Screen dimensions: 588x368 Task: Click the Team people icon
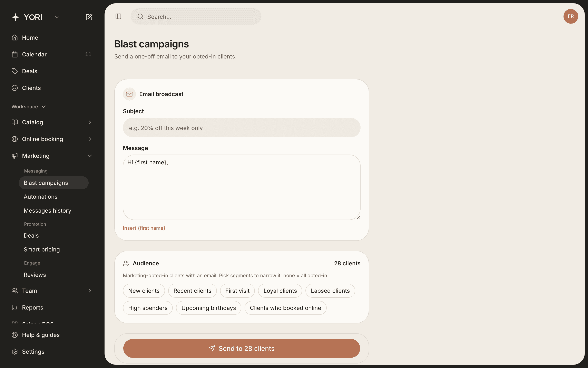(x=15, y=291)
